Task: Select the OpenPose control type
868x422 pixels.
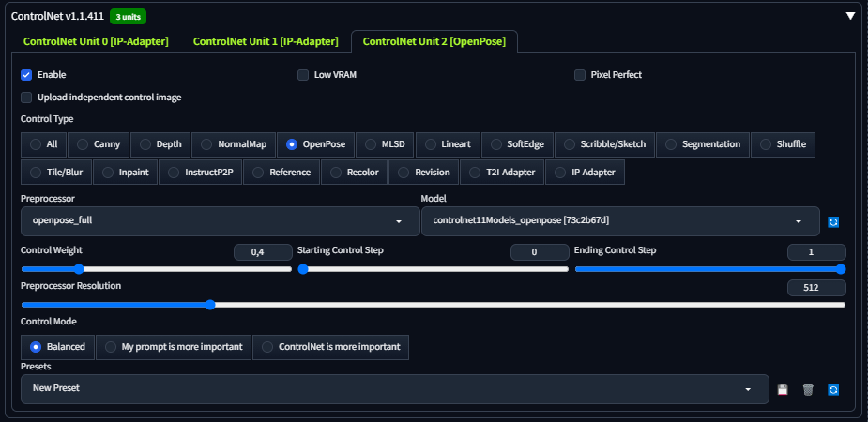Action: pos(315,144)
